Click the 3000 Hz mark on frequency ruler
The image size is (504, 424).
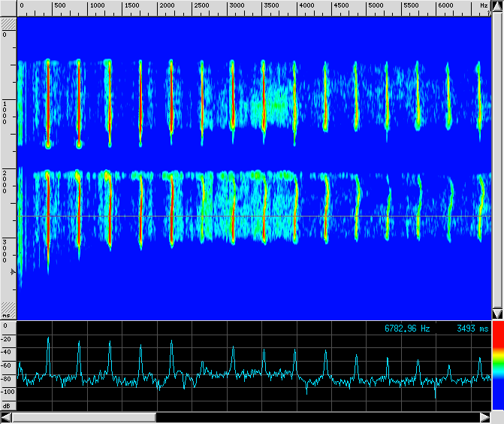click(x=236, y=6)
